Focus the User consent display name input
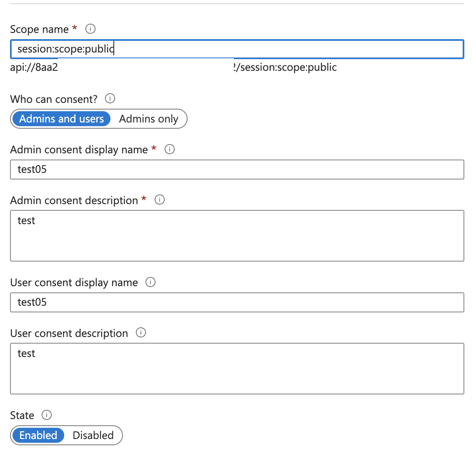476x459 pixels. (237, 302)
